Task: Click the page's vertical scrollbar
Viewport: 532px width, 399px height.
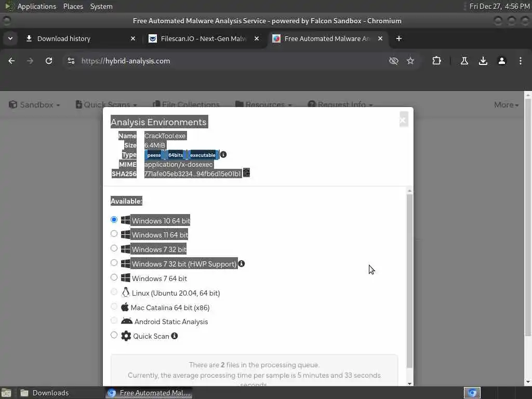Action: 528,217
